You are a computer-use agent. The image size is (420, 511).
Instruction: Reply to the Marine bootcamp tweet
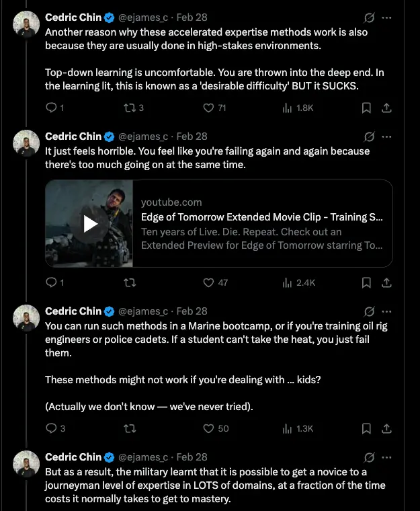click(52, 428)
